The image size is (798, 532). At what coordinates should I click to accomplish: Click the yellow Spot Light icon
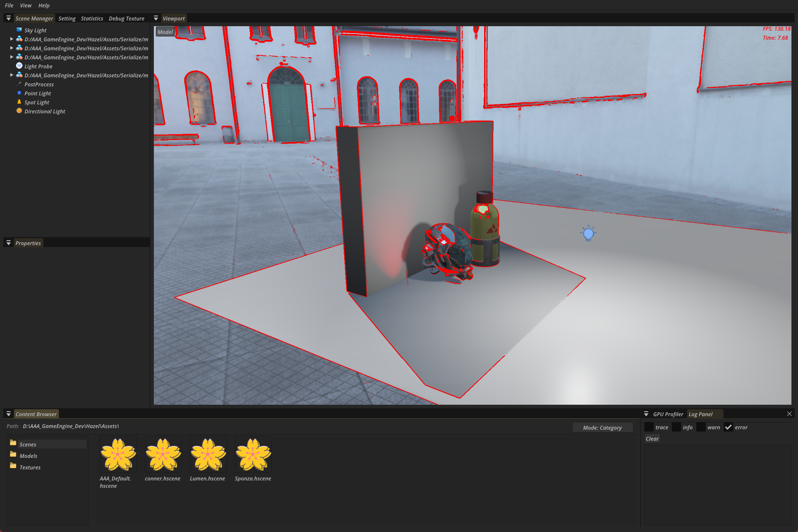pyautogui.click(x=19, y=102)
